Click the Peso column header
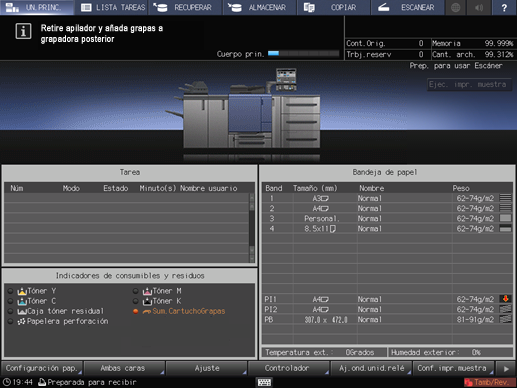Image resolution: width=517 pixels, height=388 pixels. point(461,188)
